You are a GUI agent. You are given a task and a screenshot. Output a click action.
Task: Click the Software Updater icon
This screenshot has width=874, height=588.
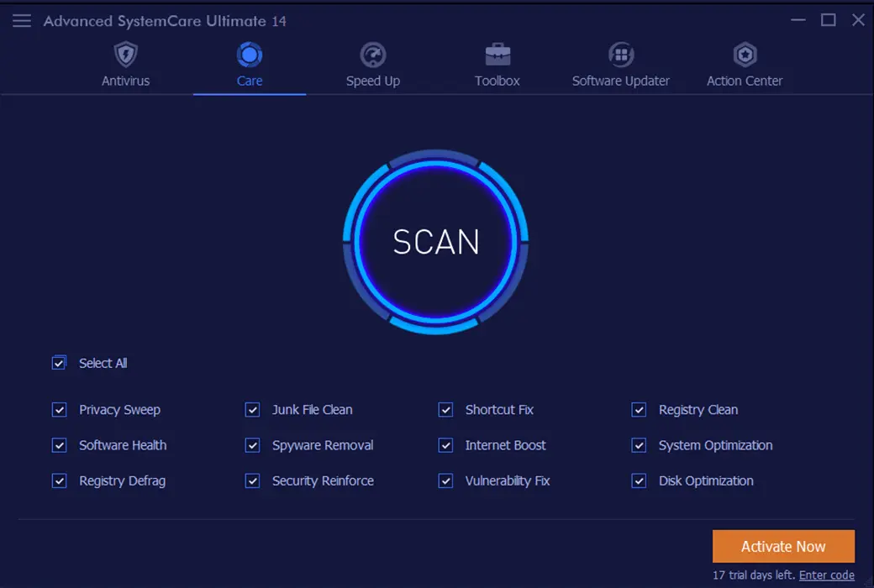[621, 55]
